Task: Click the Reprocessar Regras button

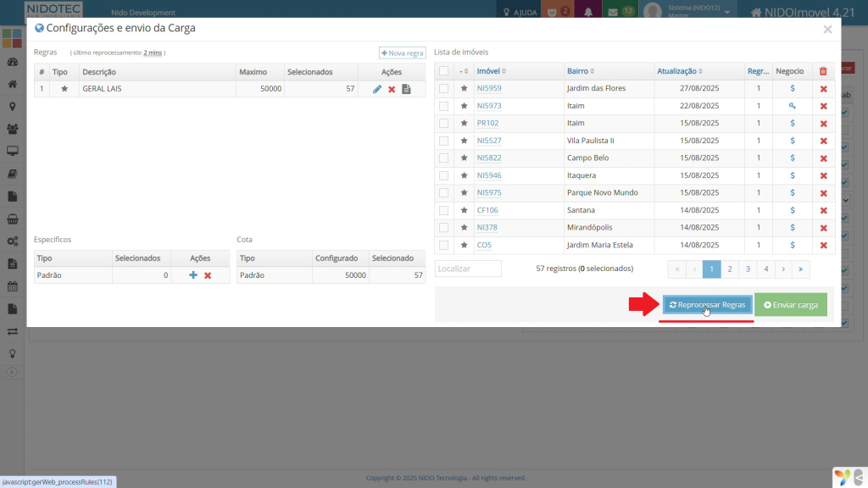Action: pyautogui.click(x=707, y=305)
